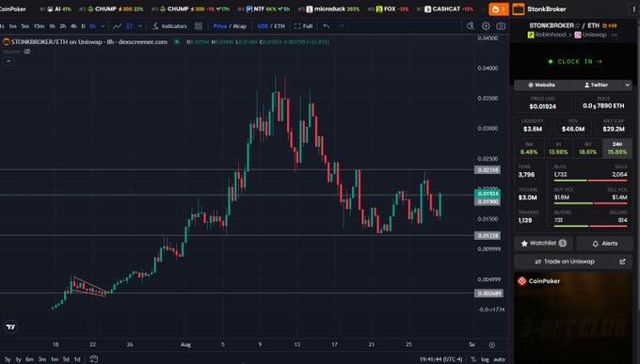Viewport: 640px width, 364px height.
Task: Switch chart currency to ETH
Action: [280, 26]
